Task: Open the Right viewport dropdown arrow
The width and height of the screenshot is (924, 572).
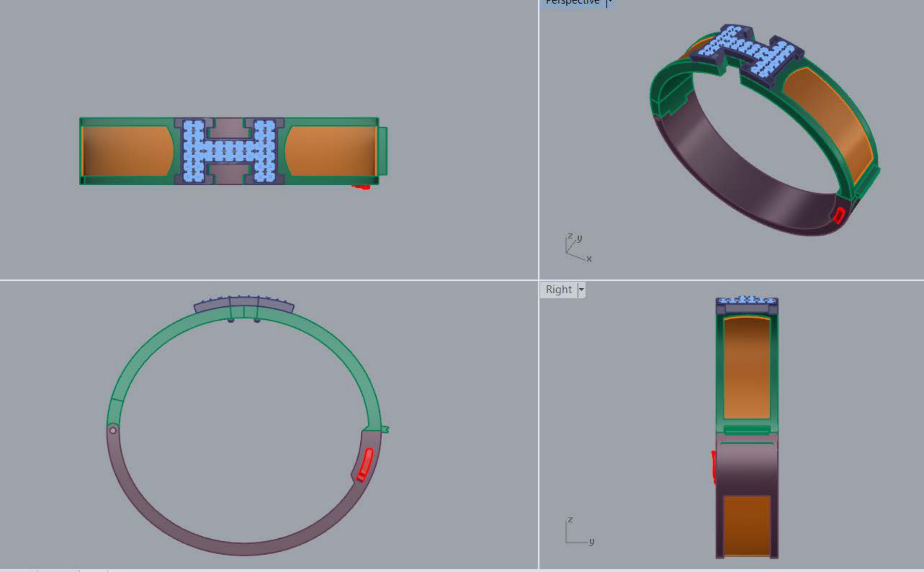Action: [581, 289]
